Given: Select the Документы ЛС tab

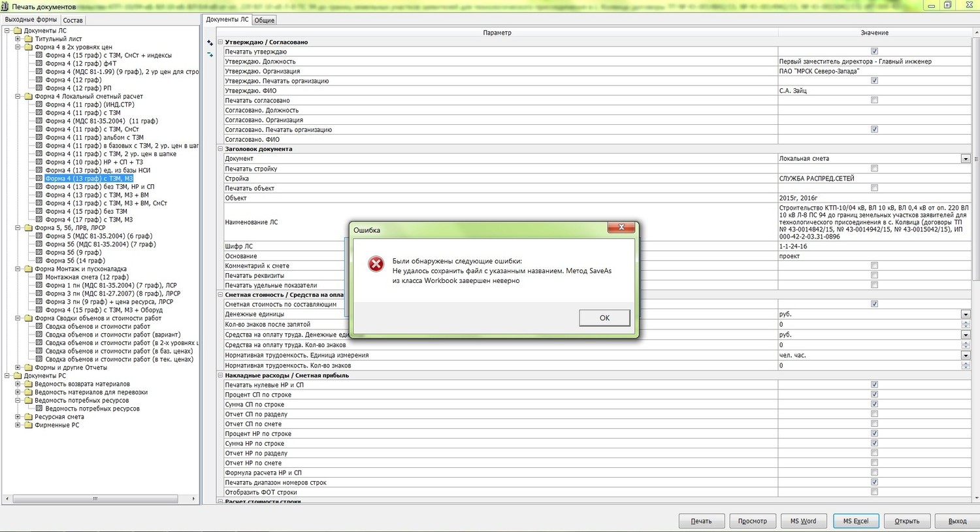Looking at the screenshot, I should pyautogui.click(x=227, y=20).
